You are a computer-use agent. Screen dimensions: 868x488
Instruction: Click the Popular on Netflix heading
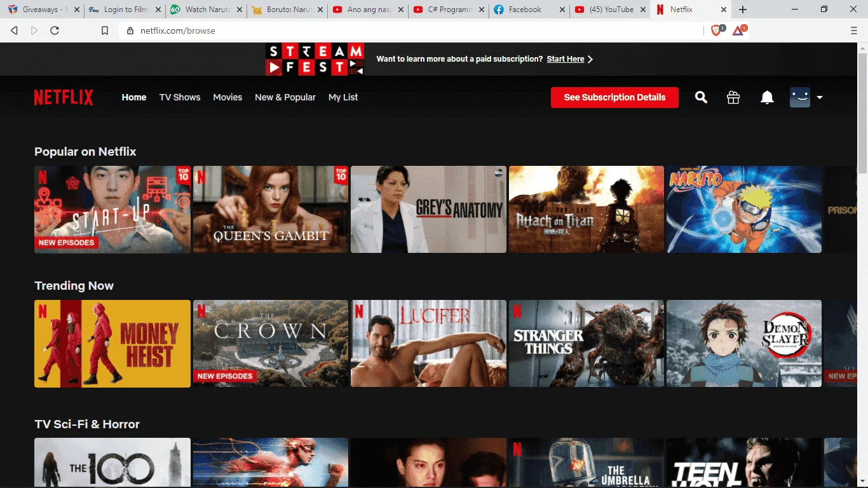coord(85,152)
